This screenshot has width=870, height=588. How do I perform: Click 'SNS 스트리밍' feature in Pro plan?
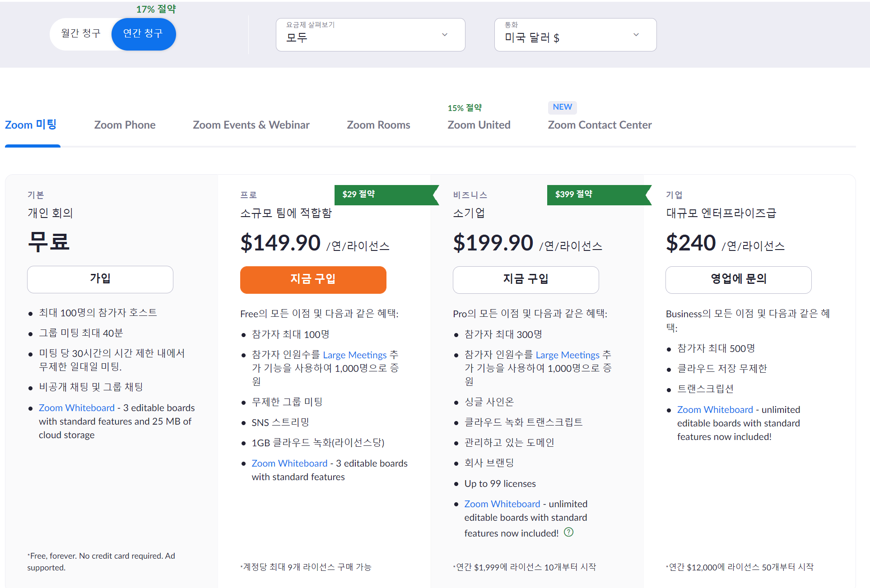point(280,422)
